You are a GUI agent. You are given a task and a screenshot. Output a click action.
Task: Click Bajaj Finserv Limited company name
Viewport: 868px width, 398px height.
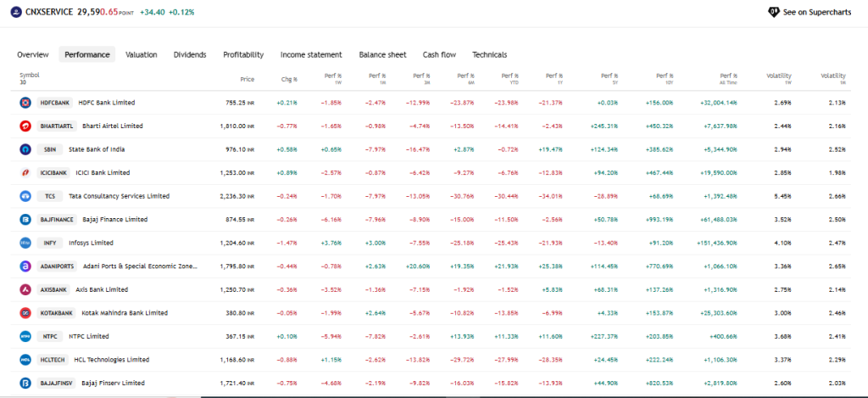tap(113, 383)
